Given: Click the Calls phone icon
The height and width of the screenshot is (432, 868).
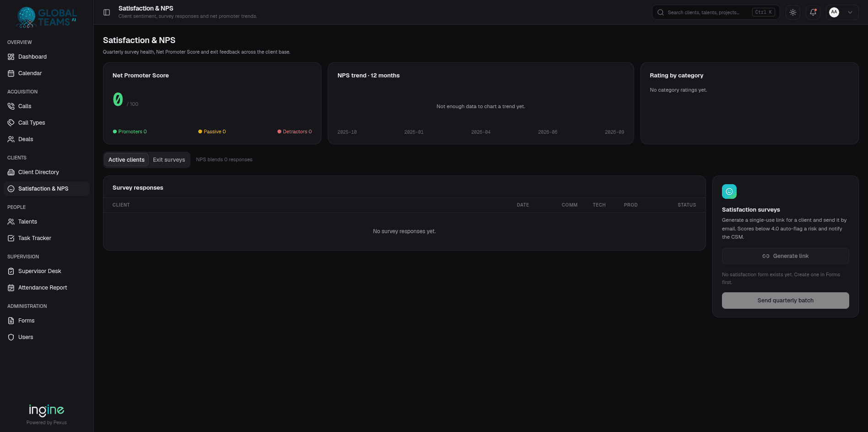Looking at the screenshot, I should pyautogui.click(x=11, y=106).
